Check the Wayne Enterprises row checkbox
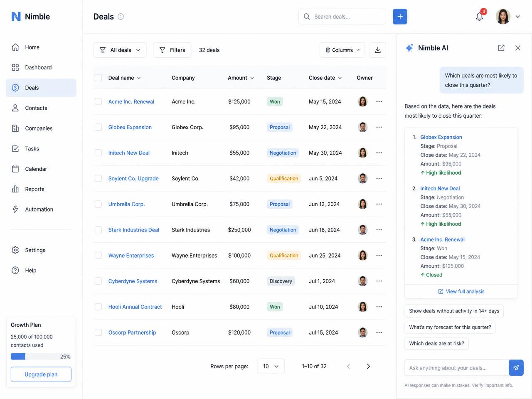The width and height of the screenshot is (532, 399). pos(98,256)
